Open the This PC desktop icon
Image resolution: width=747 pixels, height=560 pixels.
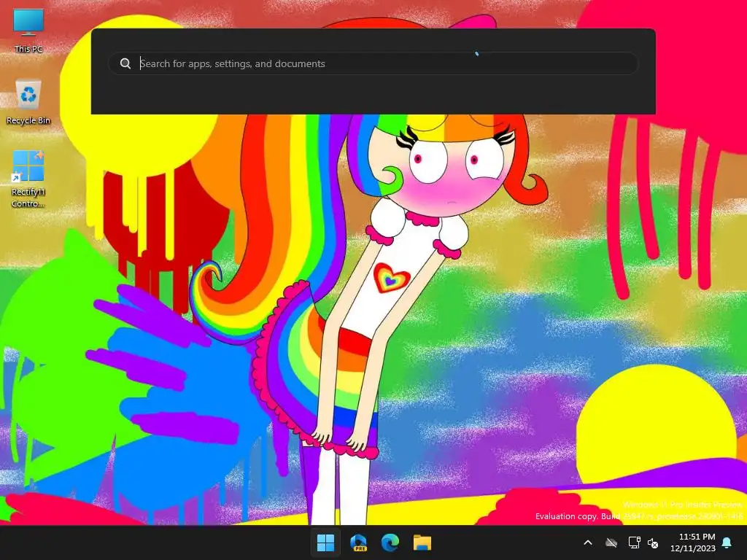(x=28, y=31)
